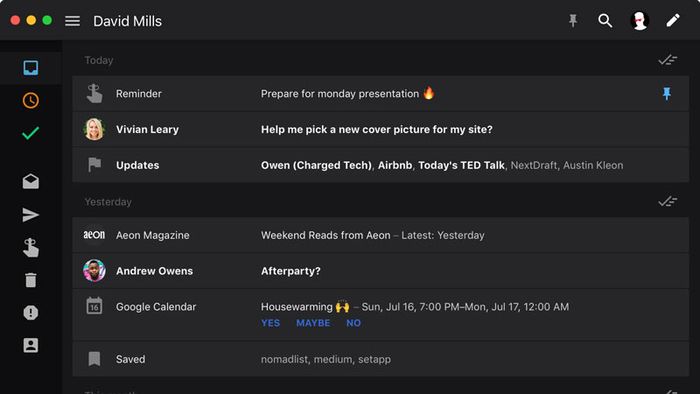Open the hamburger main menu
Image resolution: width=700 pixels, height=394 pixels.
click(72, 21)
